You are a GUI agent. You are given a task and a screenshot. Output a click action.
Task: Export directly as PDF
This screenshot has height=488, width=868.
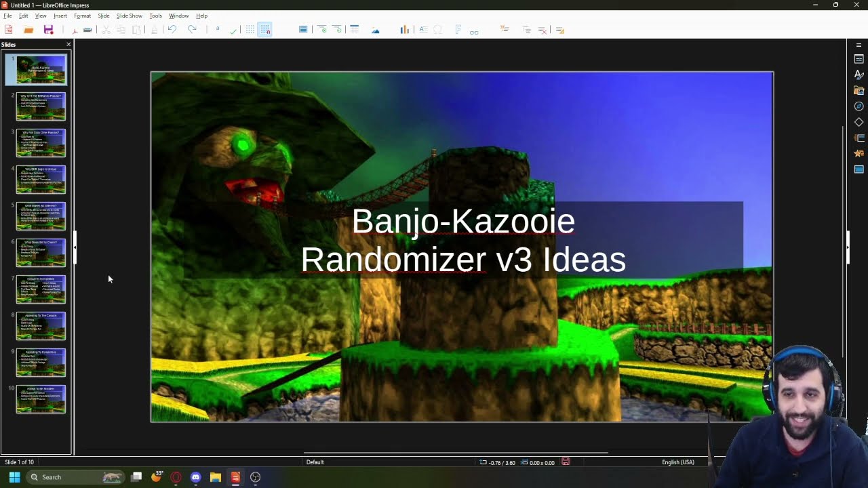pyautogui.click(x=75, y=30)
